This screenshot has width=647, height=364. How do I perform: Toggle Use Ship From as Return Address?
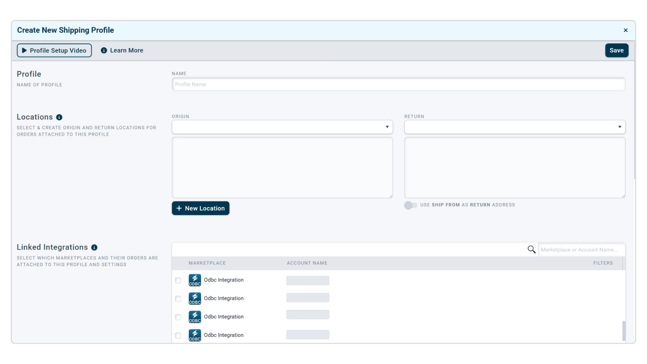point(410,205)
